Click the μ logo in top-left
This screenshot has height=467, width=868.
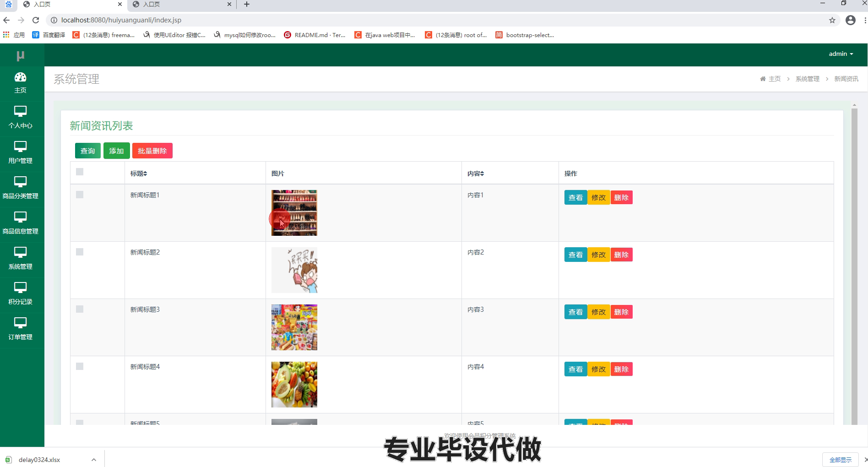20,55
